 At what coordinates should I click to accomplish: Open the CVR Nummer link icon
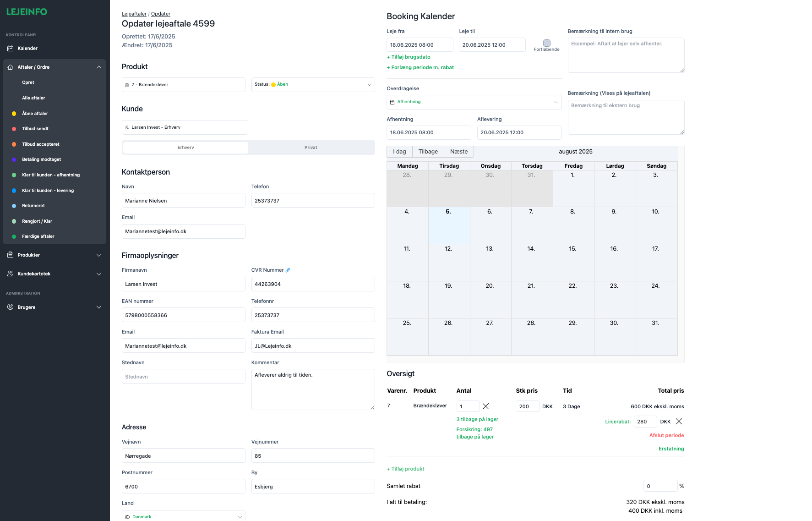[288, 270]
